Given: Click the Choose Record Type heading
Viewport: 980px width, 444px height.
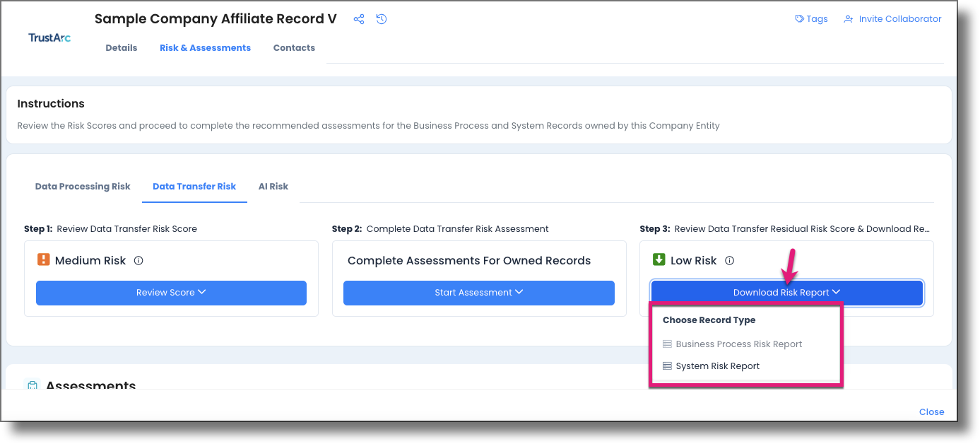Looking at the screenshot, I should point(709,320).
